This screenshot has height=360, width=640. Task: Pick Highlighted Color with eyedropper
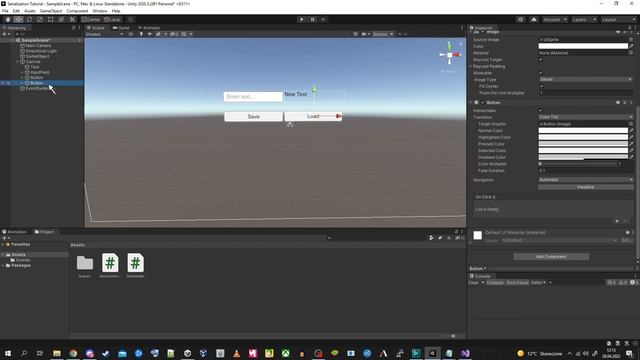631,137
